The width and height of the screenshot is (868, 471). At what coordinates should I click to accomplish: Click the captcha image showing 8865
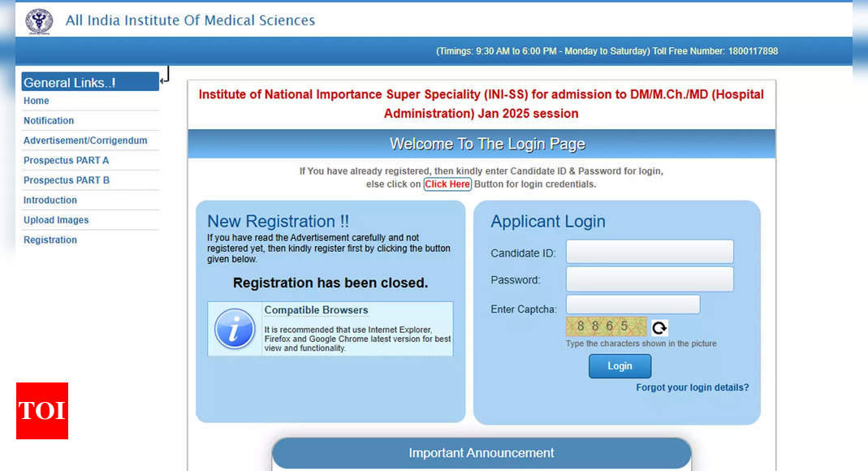607,326
